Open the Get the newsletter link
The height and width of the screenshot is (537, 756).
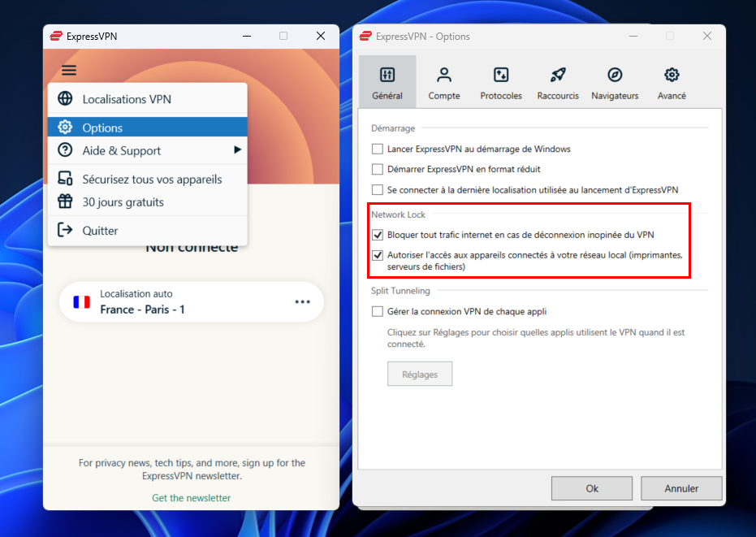192,498
